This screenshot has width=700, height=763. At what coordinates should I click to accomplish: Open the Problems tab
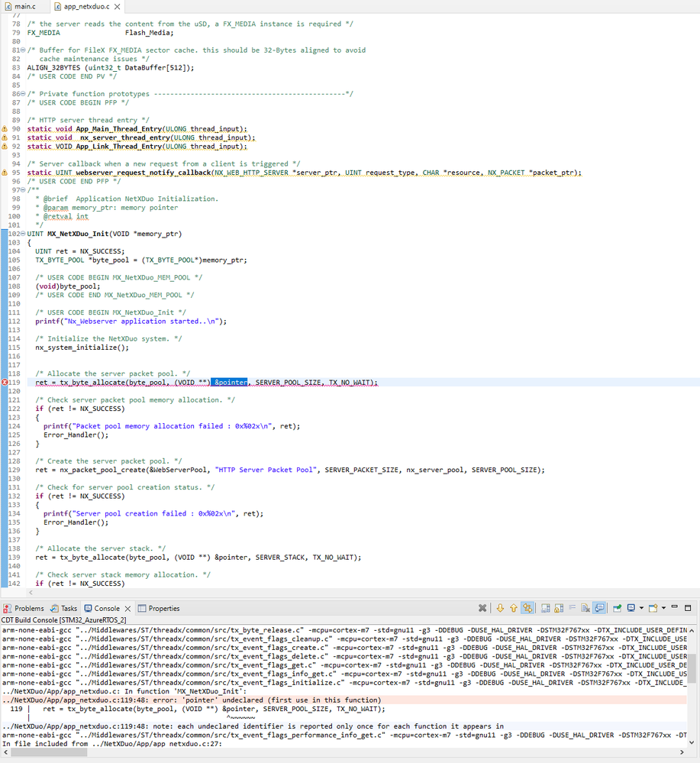(24, 608)
